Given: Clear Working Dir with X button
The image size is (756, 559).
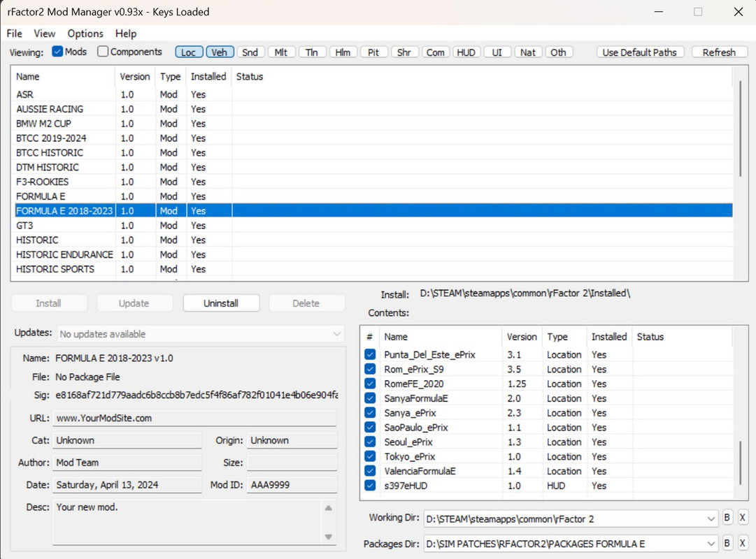Looking at the screenshot, I should [743, 518].
